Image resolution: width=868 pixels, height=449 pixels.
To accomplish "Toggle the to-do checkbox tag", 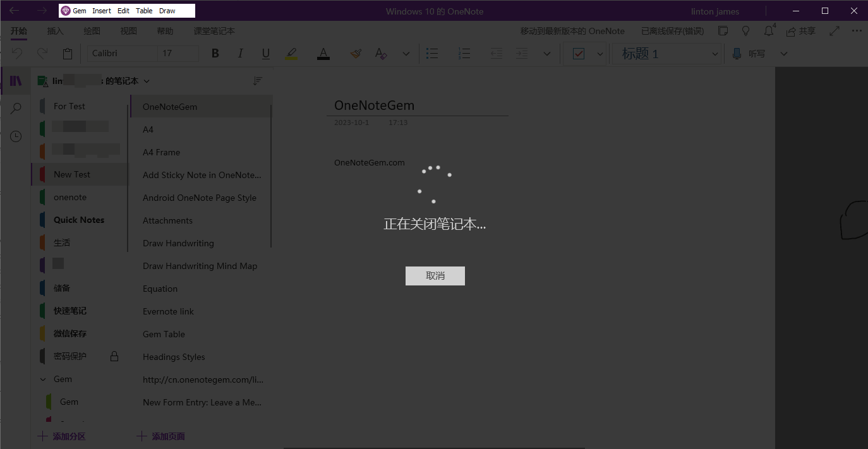I will click(578, 54).
